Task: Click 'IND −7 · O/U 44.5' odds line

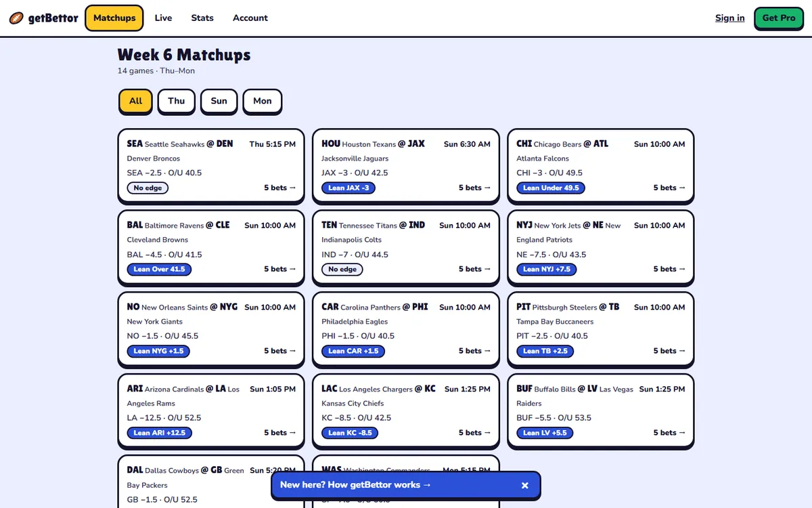Action: tap(355, 255)
